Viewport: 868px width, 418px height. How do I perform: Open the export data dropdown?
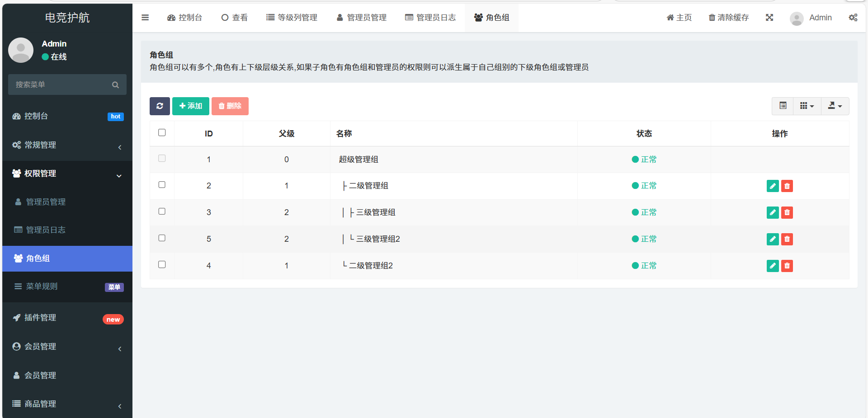click(x=835, y=106)
